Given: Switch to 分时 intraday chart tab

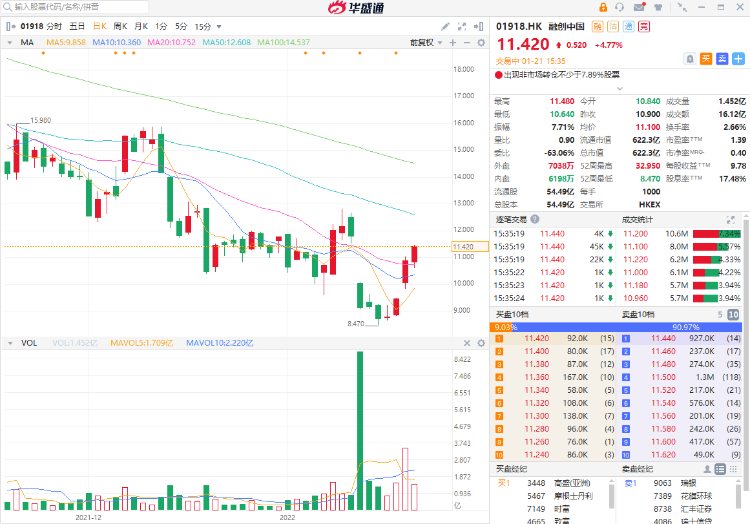Looking at the screenshot, I should pyautogui.click(x=54, y=26).
